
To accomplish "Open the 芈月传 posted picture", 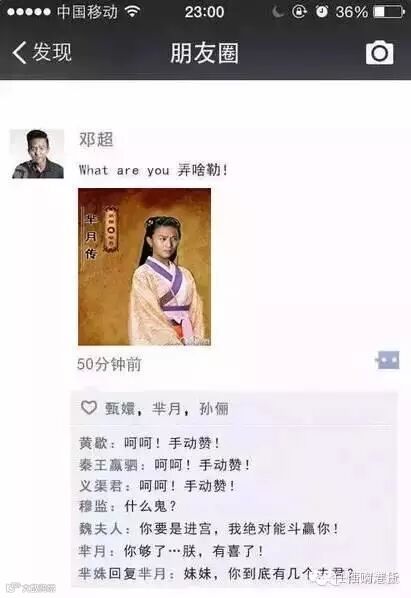I will click(x=144, y=267).
